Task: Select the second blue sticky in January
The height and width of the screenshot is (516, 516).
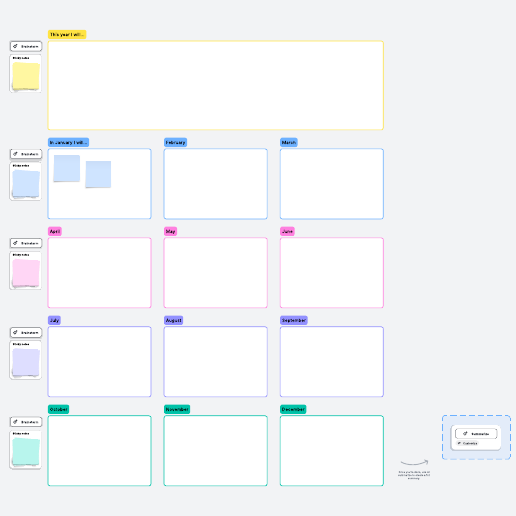Action: (x=98, y=174)
